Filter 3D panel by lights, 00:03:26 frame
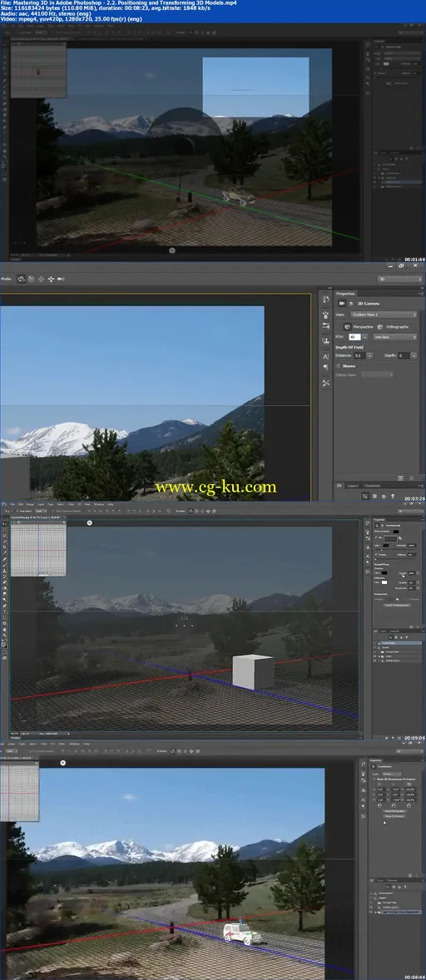This screenshot has height=980, width=426. [393, 497]
